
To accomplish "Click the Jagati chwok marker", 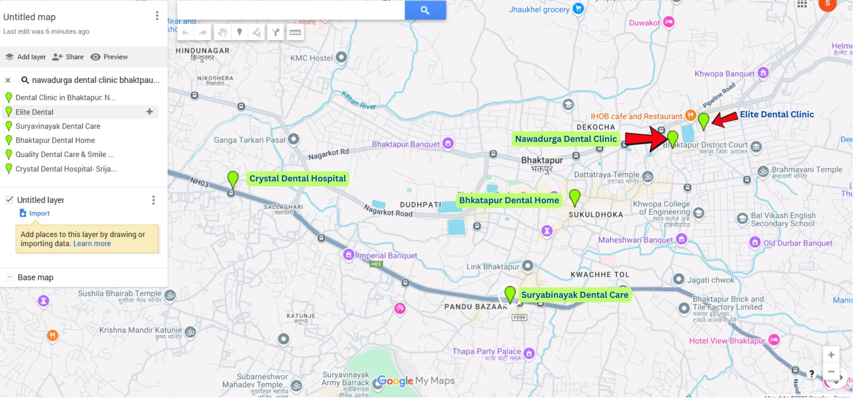I will point(679,279).
